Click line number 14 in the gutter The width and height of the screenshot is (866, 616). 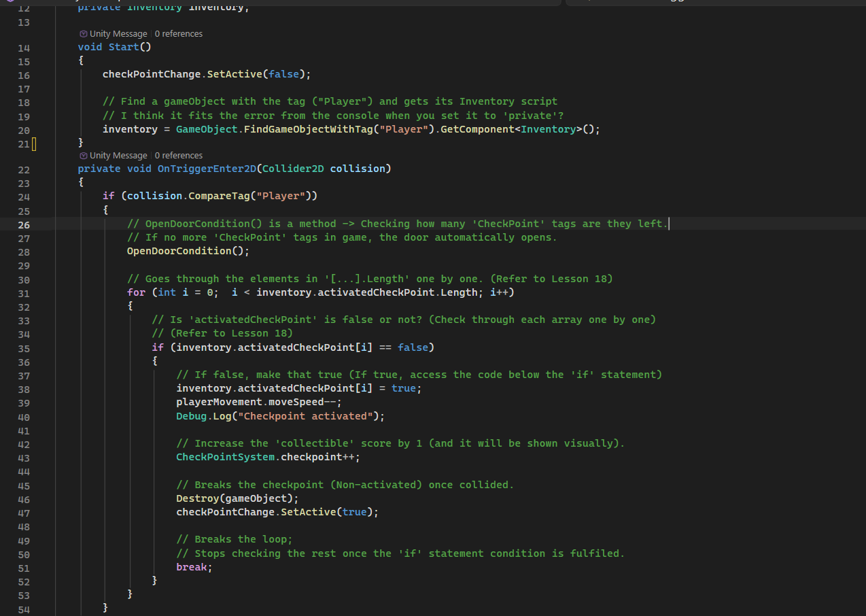click(x=24, y=48)
